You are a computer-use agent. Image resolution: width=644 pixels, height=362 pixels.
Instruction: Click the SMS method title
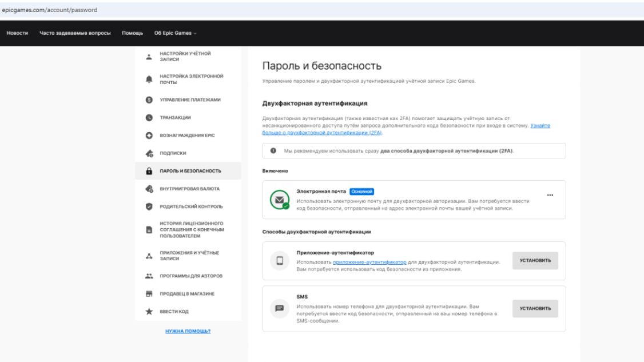[302, 297]
